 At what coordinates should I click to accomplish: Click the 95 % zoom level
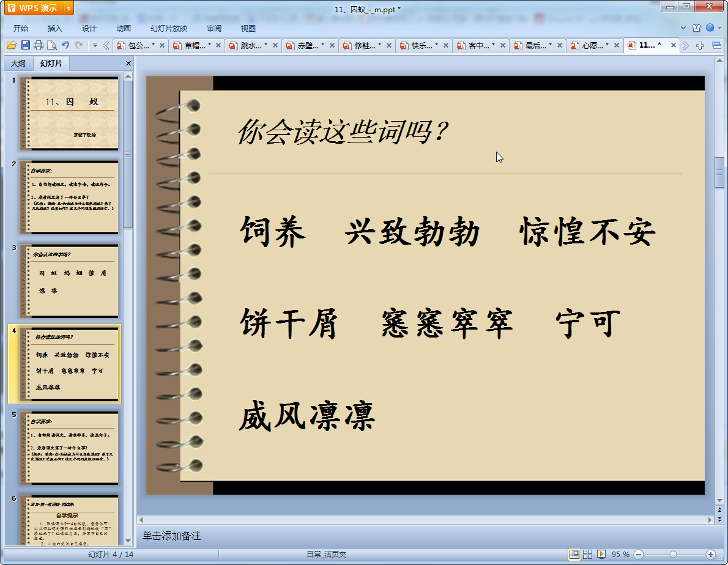[x=620, y=555]
